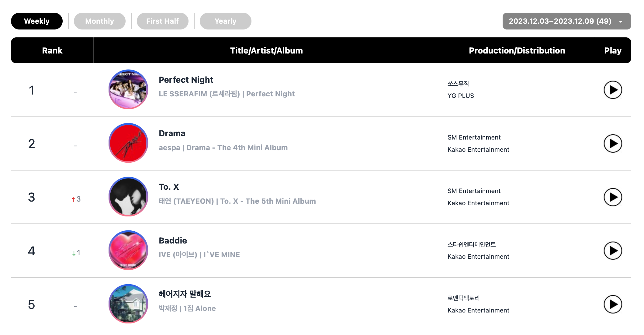Open the Baddie heart album cover
Image resolution: width=644 pixels, height=335 pixels.
tap(128, 250)
